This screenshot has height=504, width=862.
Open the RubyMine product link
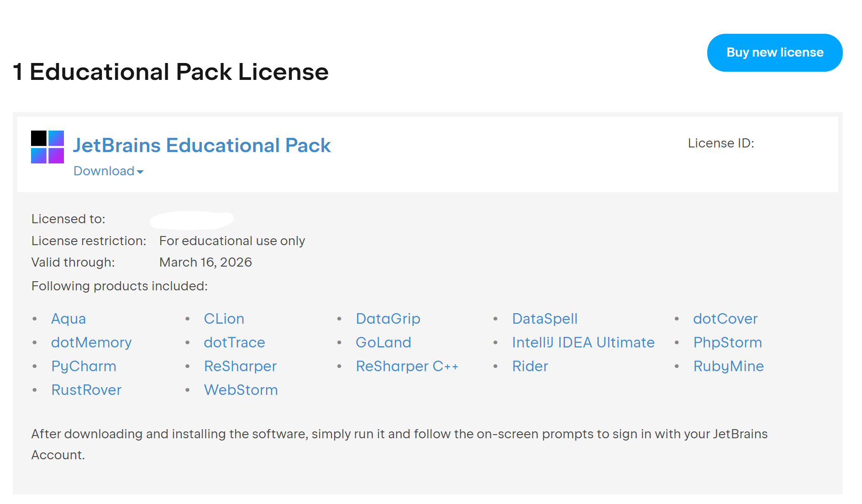729,366
